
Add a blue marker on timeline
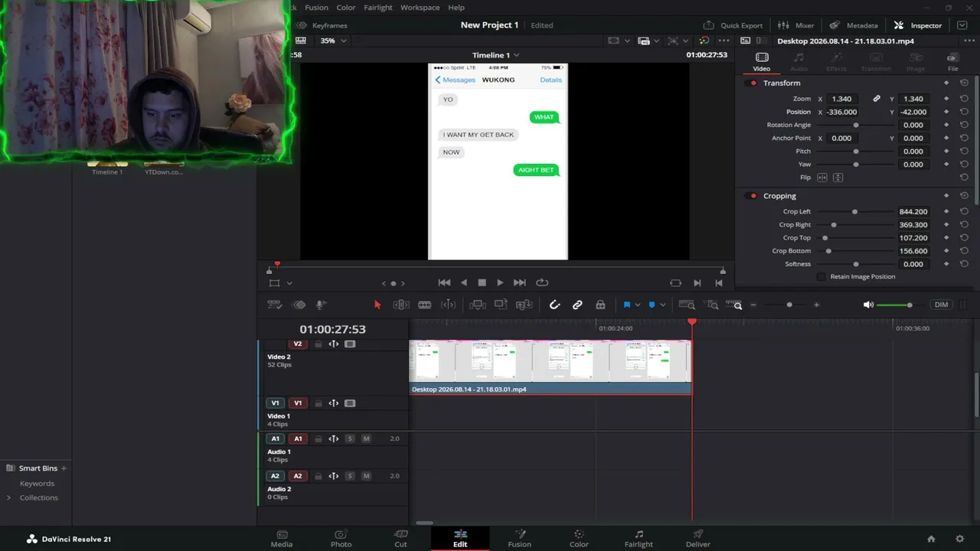coord(652,305)
